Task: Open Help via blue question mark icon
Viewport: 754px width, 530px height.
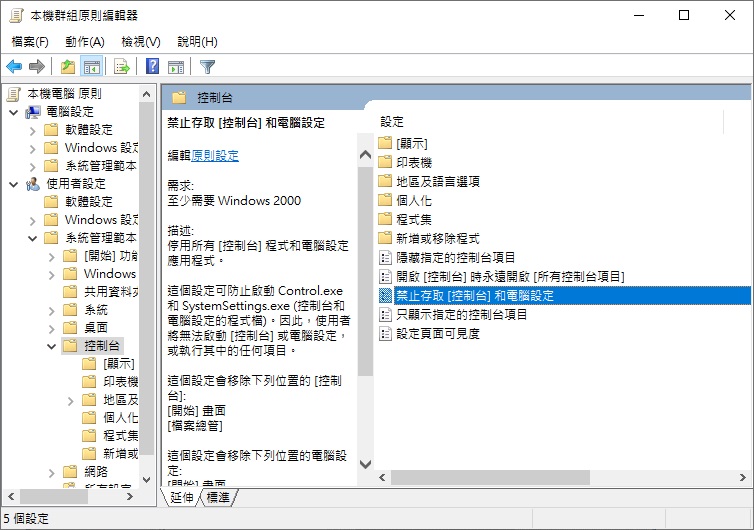Action: pyautogui.click(x=152, y=67)
